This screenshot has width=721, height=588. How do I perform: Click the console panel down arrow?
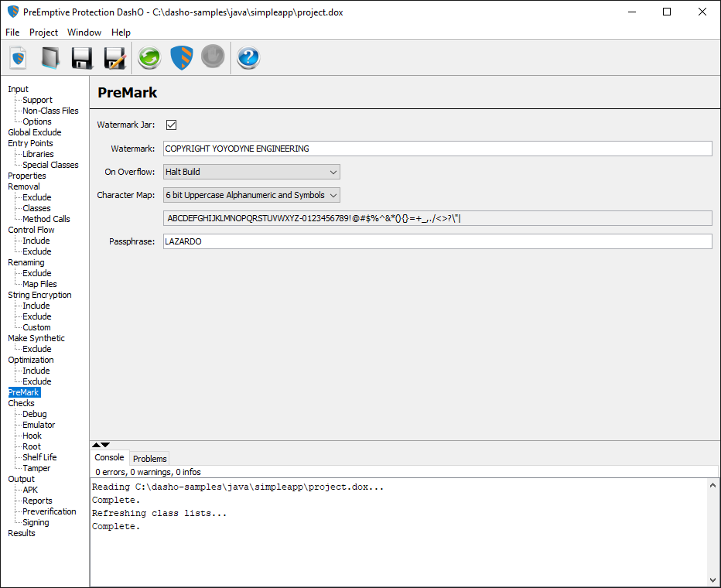[106, 445]
